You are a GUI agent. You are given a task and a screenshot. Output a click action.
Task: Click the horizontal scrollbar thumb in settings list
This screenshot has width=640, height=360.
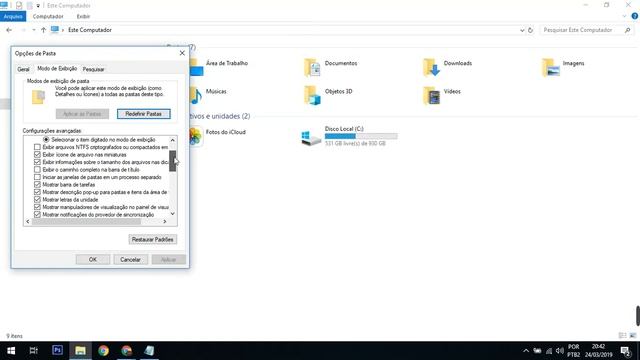[x=87, y=222]
